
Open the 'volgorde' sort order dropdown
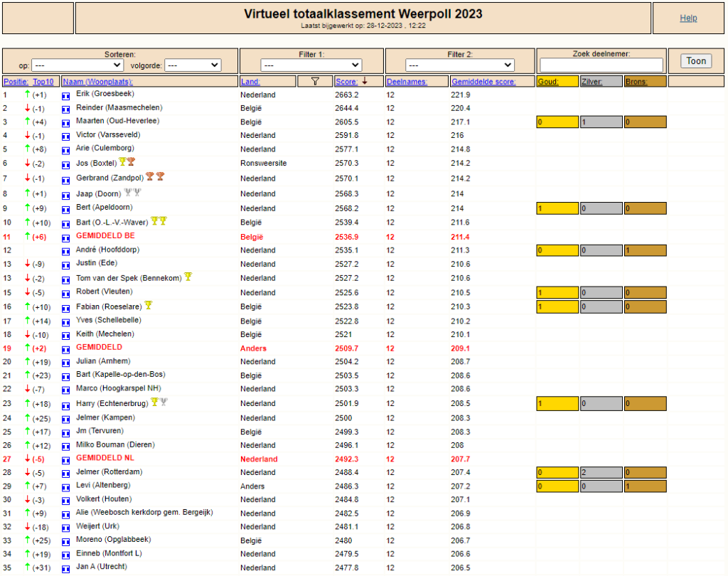(193, 65)
